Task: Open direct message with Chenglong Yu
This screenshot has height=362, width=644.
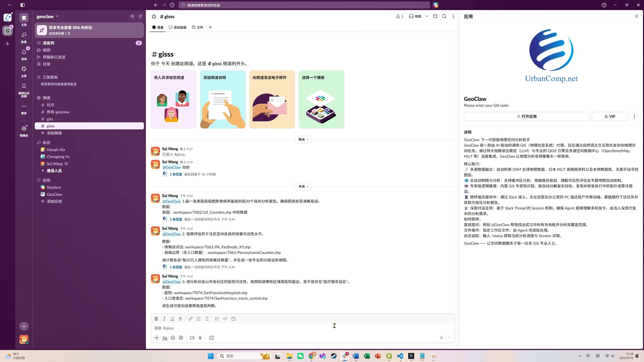Action: point(89,157)
